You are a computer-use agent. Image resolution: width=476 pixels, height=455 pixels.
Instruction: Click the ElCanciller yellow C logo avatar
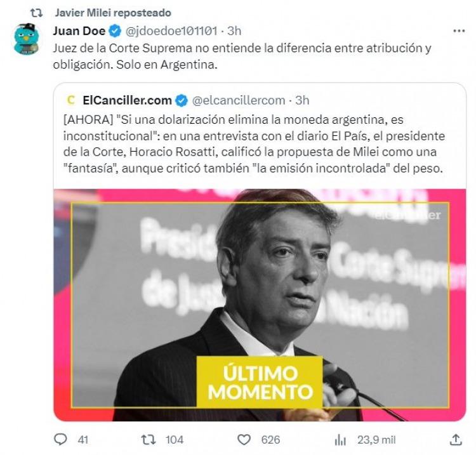tap(70, 100)
